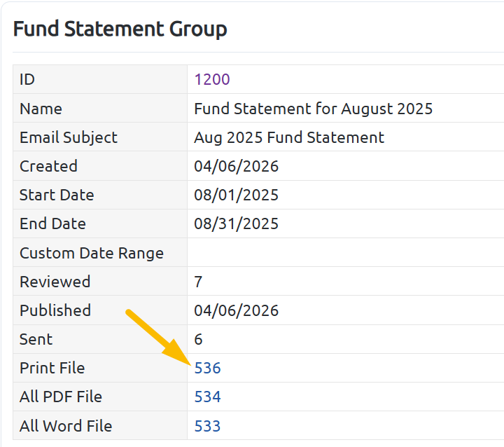The height and width of the screenshot is (447, 504).
Task: Select name value 'Fund Statement for August 2025'
Action: pos(313,109)
